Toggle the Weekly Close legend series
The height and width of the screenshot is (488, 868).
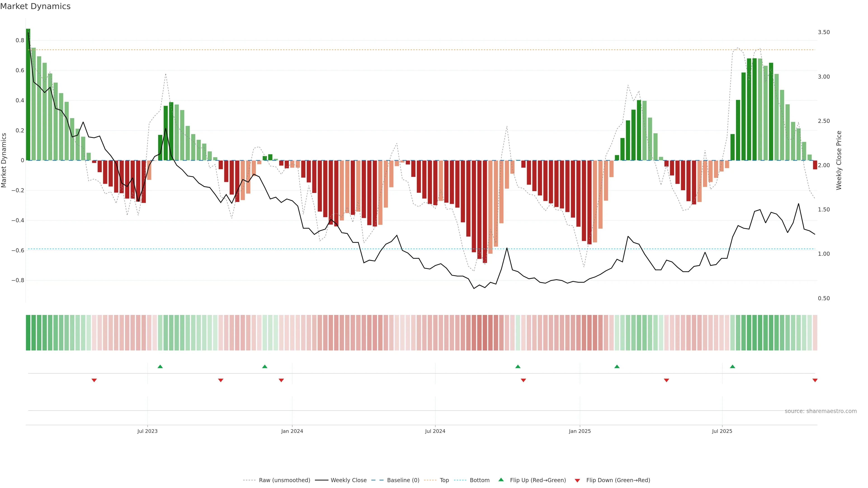pyautogui.click(x=348, y=480)
